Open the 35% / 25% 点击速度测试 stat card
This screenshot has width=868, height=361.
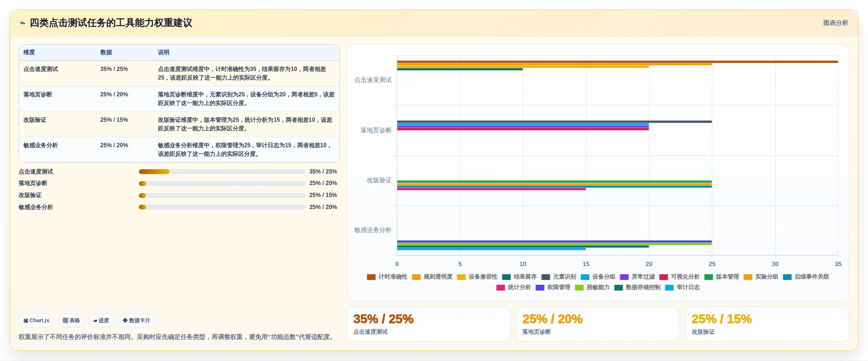click(428, 324)
